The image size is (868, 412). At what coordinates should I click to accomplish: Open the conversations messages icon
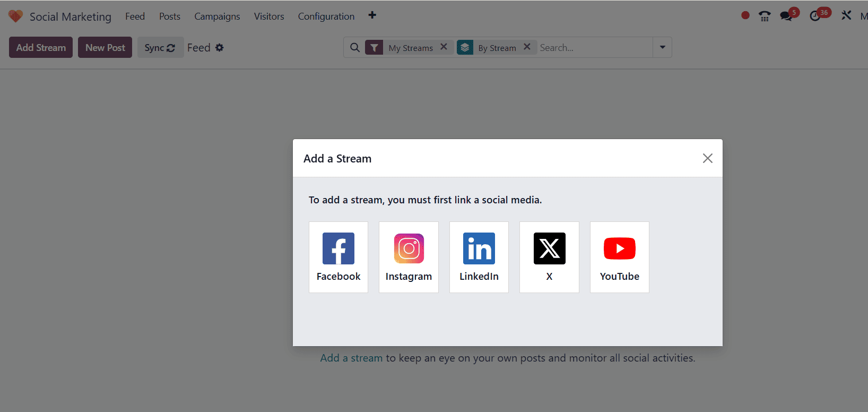point(786,16)
